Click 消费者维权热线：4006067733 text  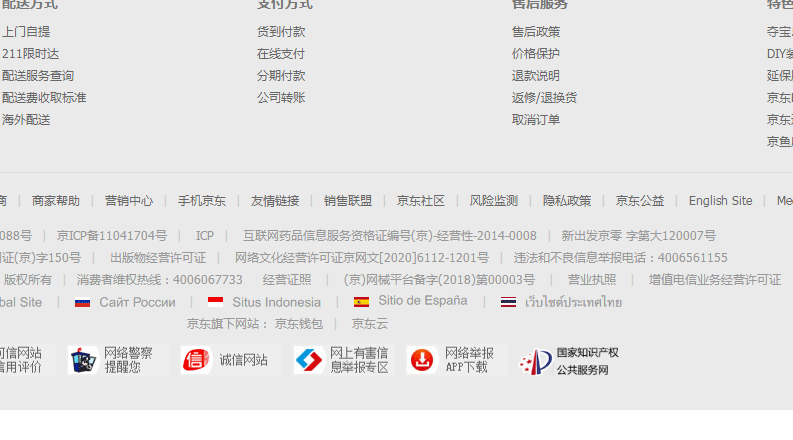[160, 280]
